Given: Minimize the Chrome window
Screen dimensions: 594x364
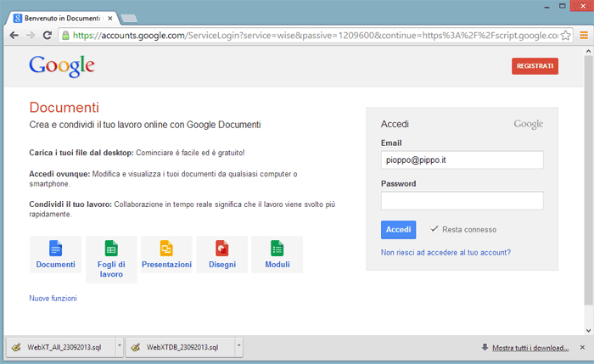Looking at the screenshot, I should coord(546,7).
